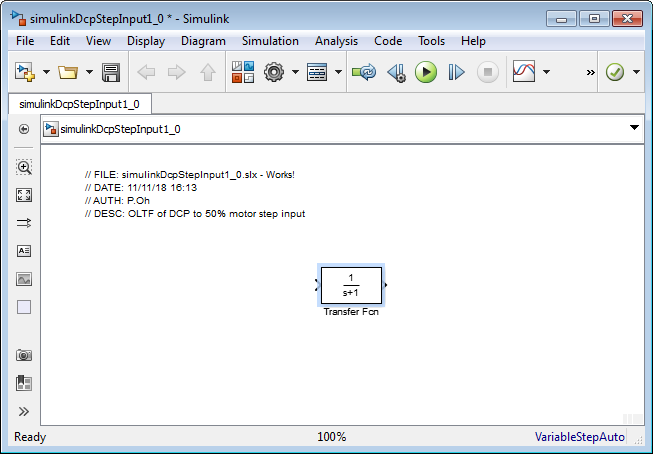Viewport: 653px width, 454px height.
Task: Open the Analysis menu
Action: click(336, 41)
